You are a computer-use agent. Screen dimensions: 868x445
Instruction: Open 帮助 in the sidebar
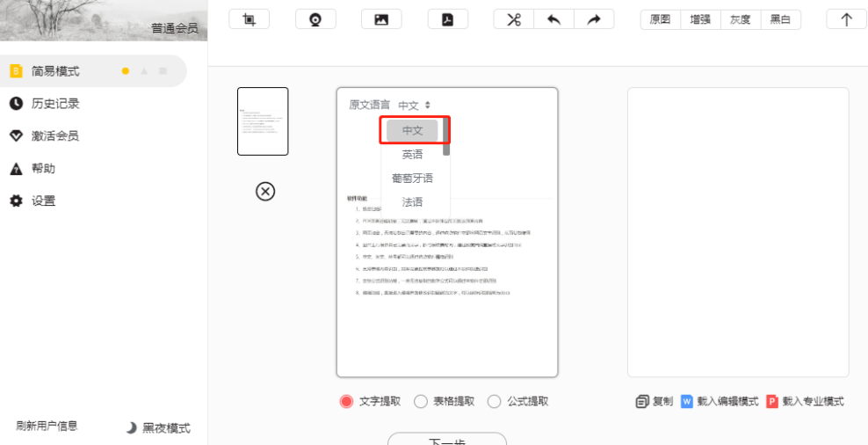(x=43, y=169)
